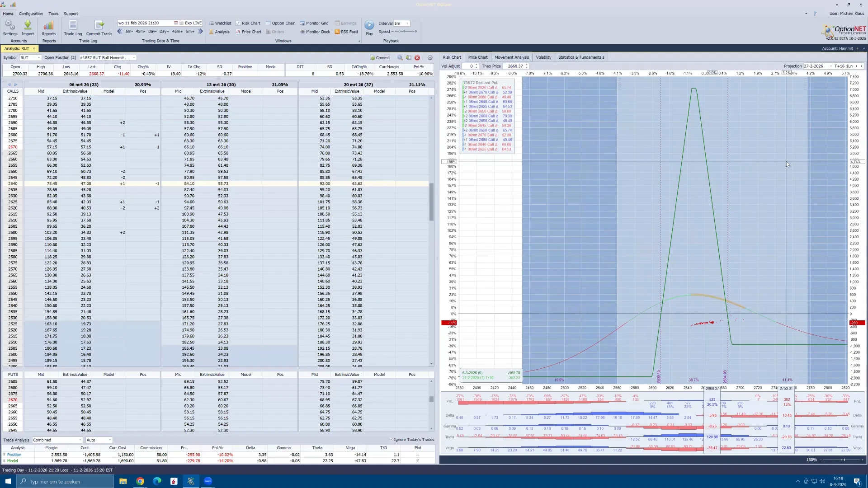The width and height of the screenshot is (868, 488).
Task: Open the Open Position #1857 dropdown
Action: point(134,58)
